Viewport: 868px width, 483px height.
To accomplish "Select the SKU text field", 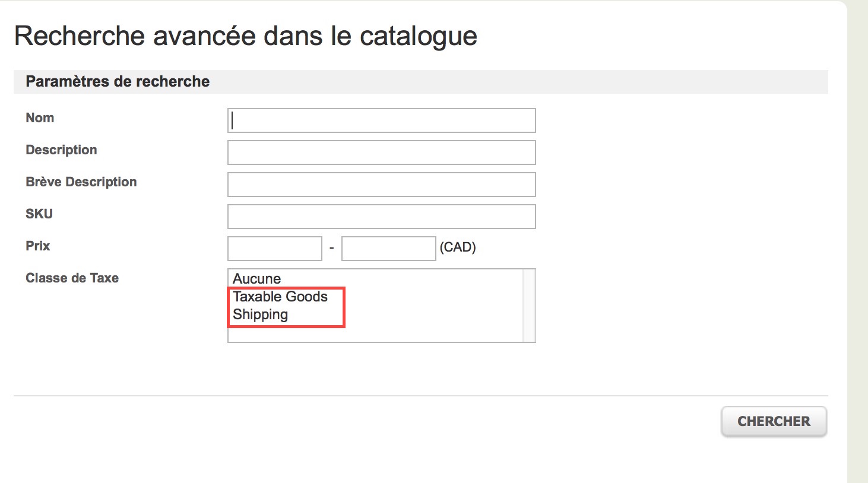I will pyautogui.click(x=382, y=217).
